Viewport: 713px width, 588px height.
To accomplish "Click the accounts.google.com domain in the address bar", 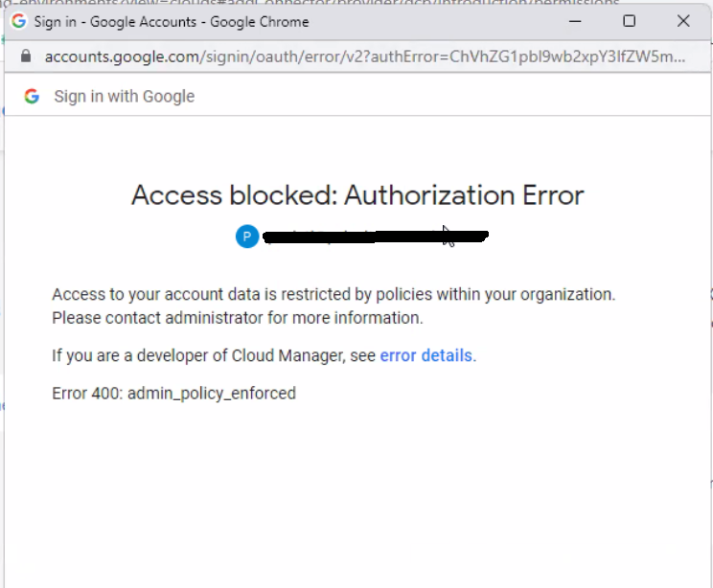I will pos(121,57).
